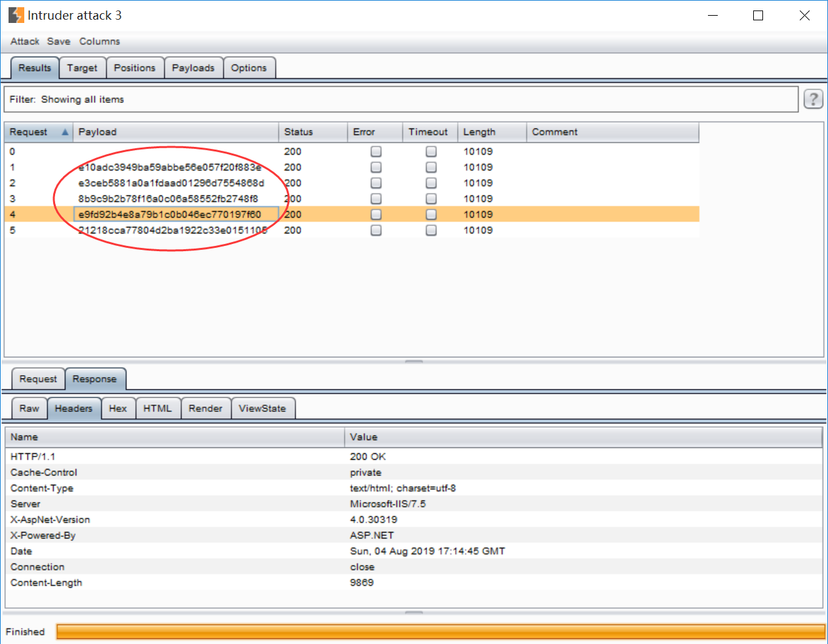This screenshot has height=644, width=828.
Task: Click the Request column sort arrow
Action: coord(65,132)
